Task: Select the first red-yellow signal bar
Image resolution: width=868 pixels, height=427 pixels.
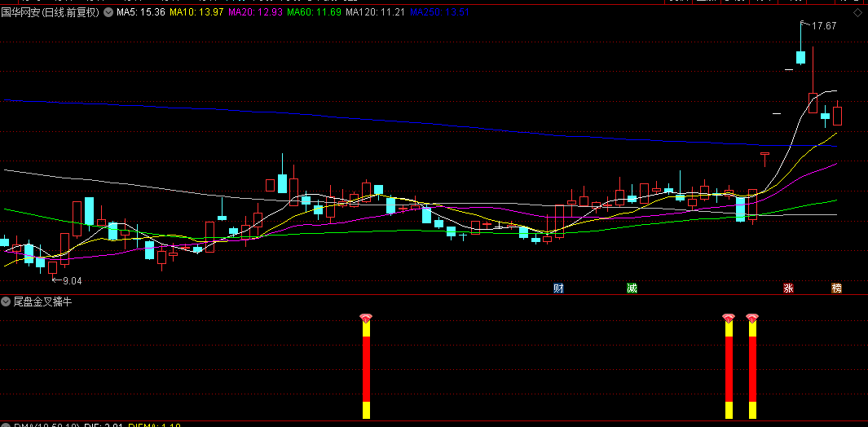Action: (x=366, y=370)
